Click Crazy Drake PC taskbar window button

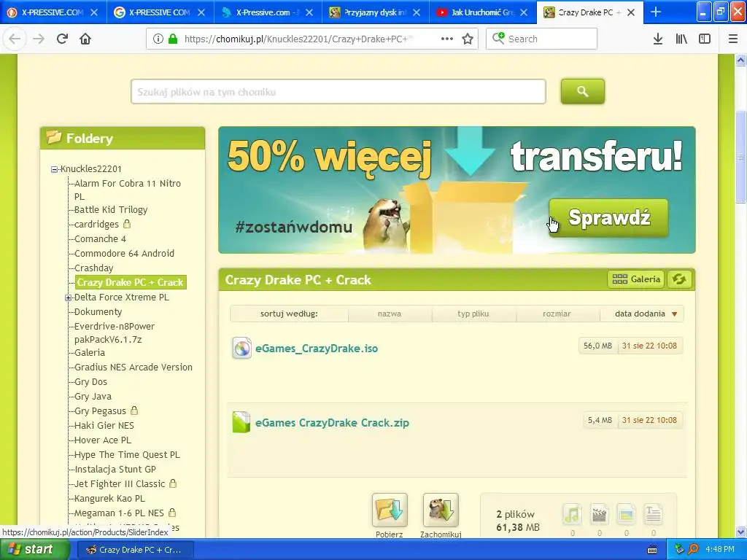(135, 550)
